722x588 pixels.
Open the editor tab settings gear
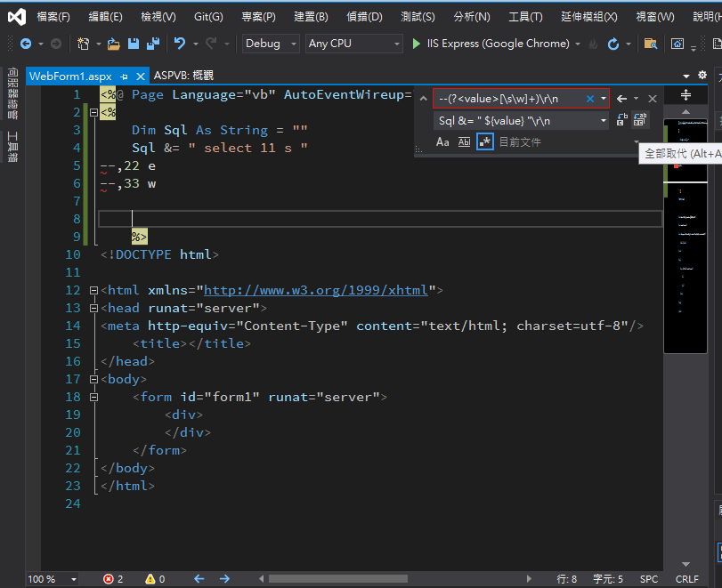(702, 75)
